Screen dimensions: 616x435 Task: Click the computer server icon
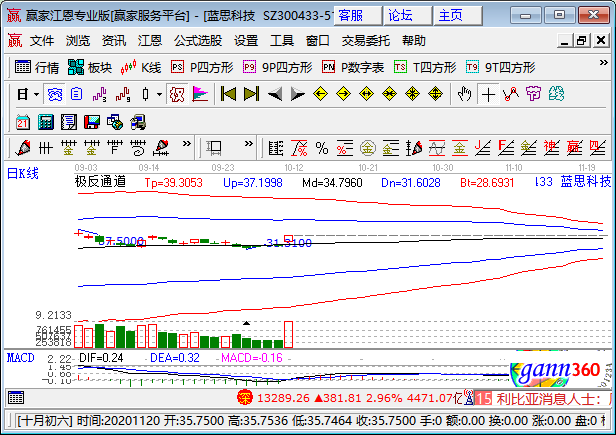(138, 122)
